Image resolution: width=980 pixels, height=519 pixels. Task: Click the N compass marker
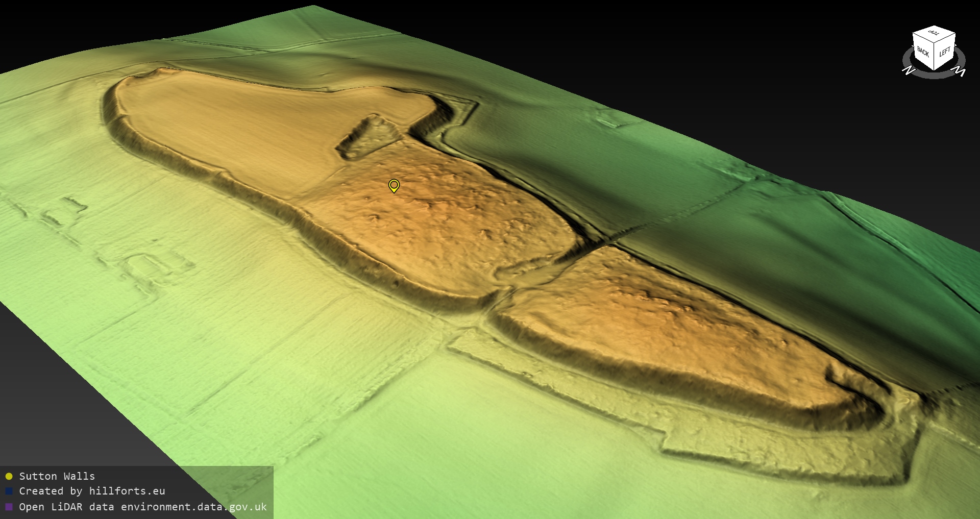pos(908,70)
